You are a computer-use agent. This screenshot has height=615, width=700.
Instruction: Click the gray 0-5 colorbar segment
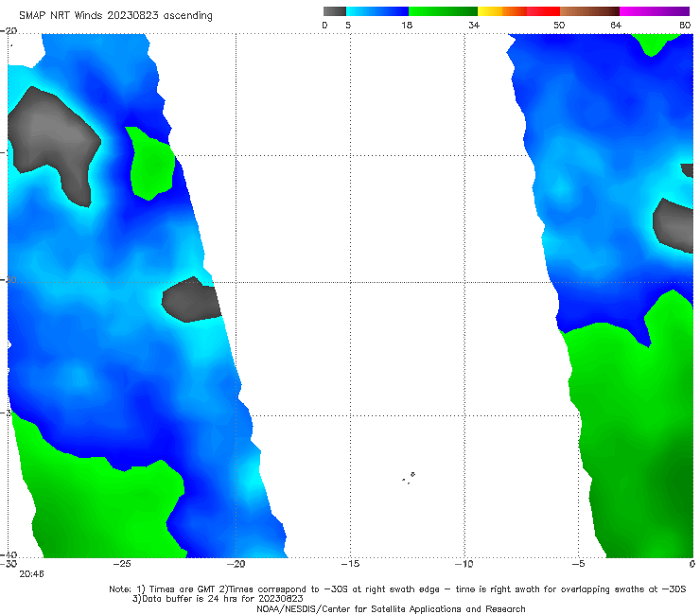click(335, 11)
